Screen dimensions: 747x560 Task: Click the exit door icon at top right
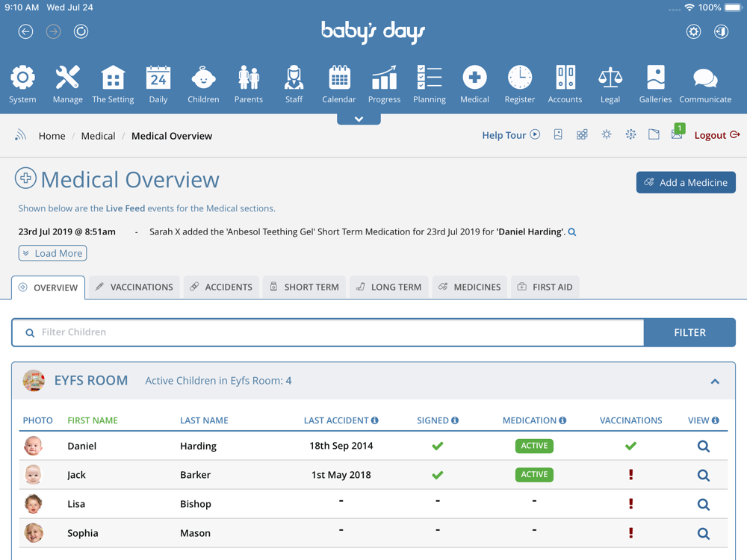pos(721,31)
